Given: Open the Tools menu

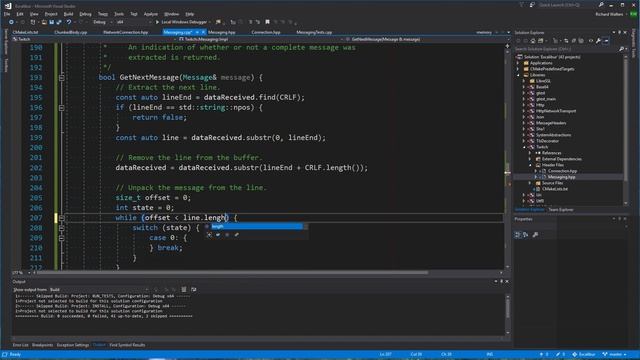Looking at the screenshot, I should tap(119, 14).
